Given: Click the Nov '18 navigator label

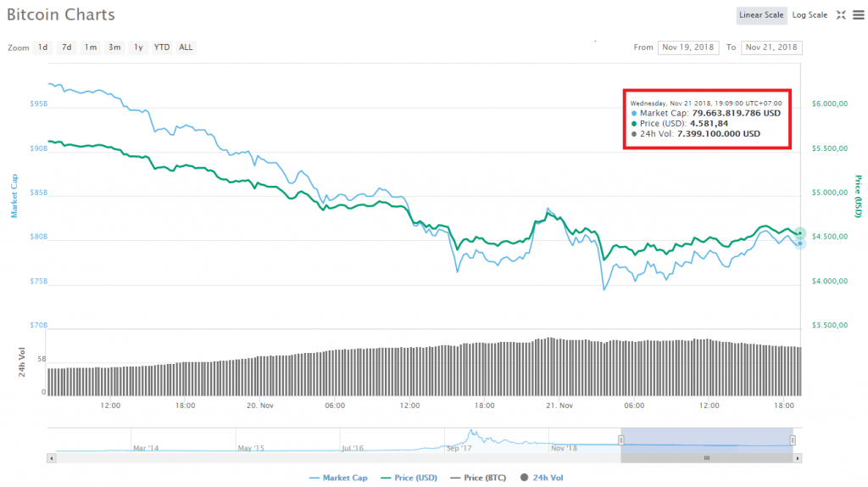Looking at the screenshot, I should tap(564, 448).
